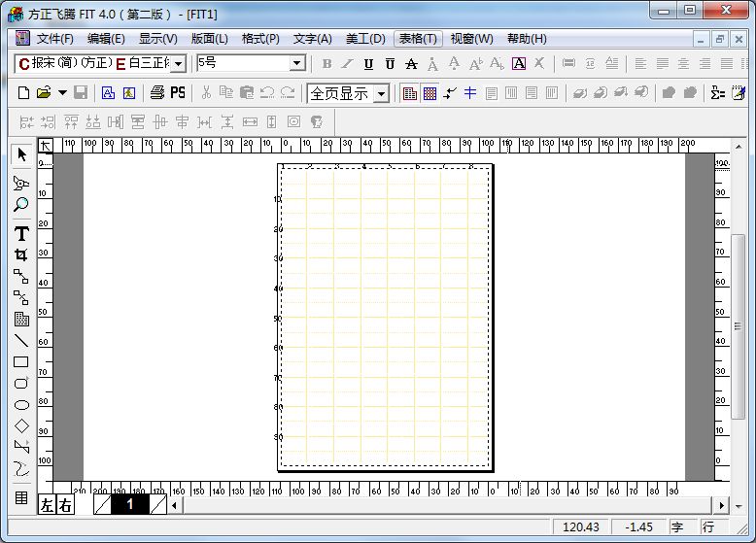Click the PS output icon

coord(178,93)
